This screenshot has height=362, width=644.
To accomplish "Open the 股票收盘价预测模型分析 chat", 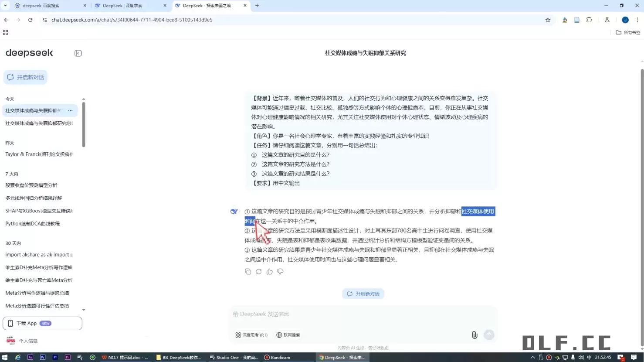I will 31,185.
